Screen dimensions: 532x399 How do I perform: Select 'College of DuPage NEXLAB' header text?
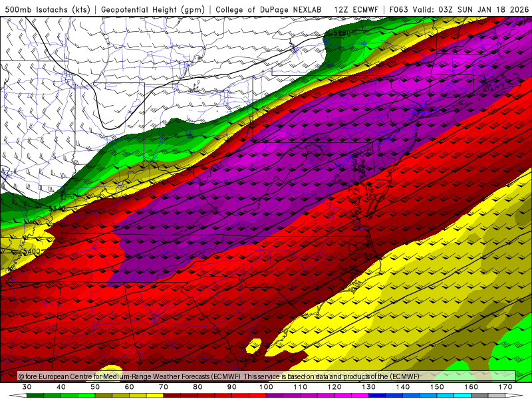269,10
